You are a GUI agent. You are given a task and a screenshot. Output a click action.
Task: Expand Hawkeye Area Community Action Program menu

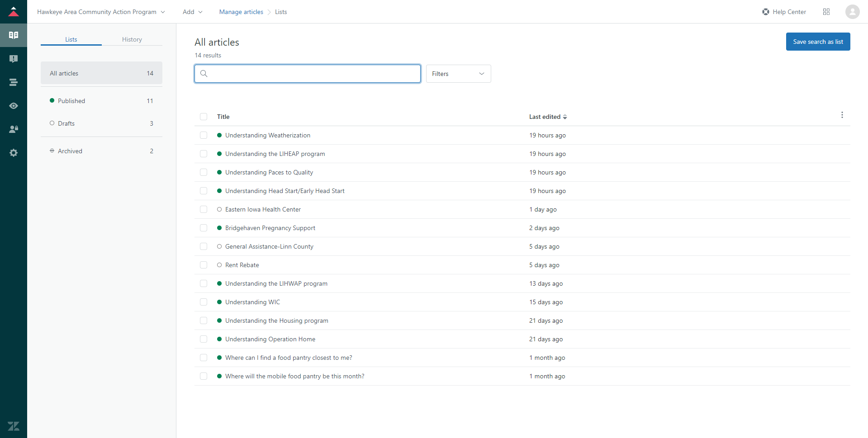pyautogui.click(x=101, y=12)
